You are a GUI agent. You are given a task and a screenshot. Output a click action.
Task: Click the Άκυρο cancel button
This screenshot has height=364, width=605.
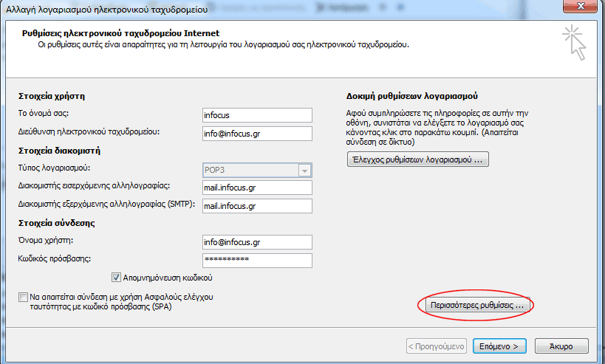tap(561, 346)
